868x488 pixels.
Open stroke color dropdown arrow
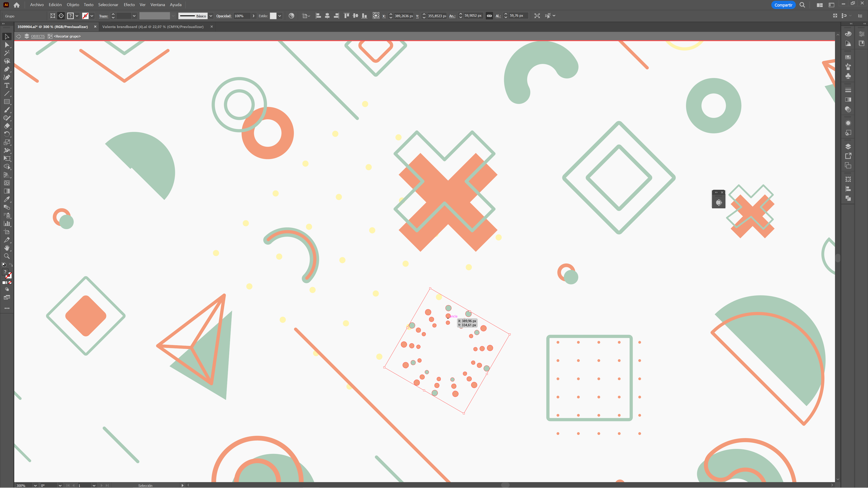92,16
